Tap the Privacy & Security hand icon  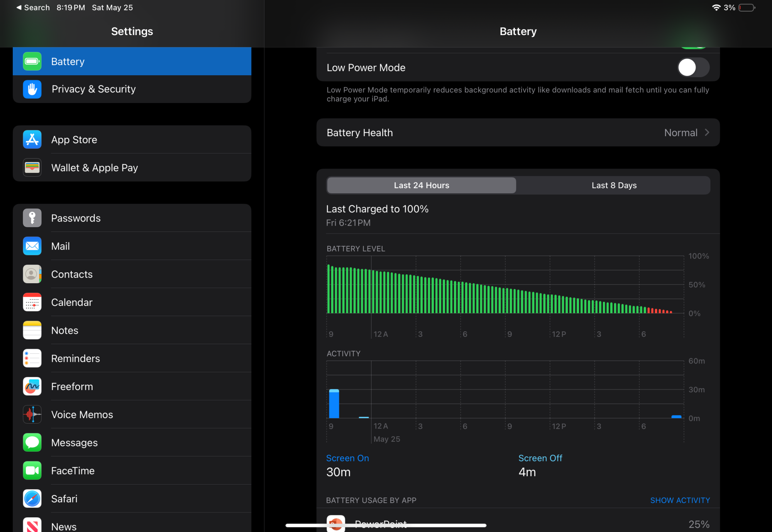(32, 89)
